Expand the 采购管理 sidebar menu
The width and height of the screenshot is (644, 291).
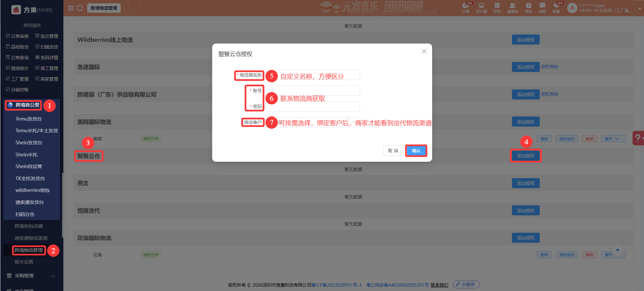pos(32,276)
